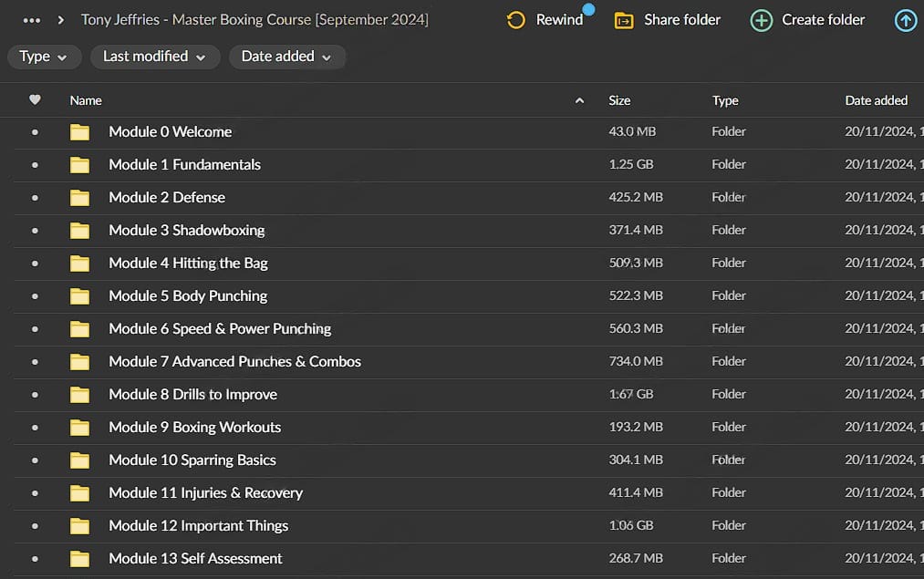Click the Rewind clock icon
Viewport: 924px width, 579px height.
(516, 20)
